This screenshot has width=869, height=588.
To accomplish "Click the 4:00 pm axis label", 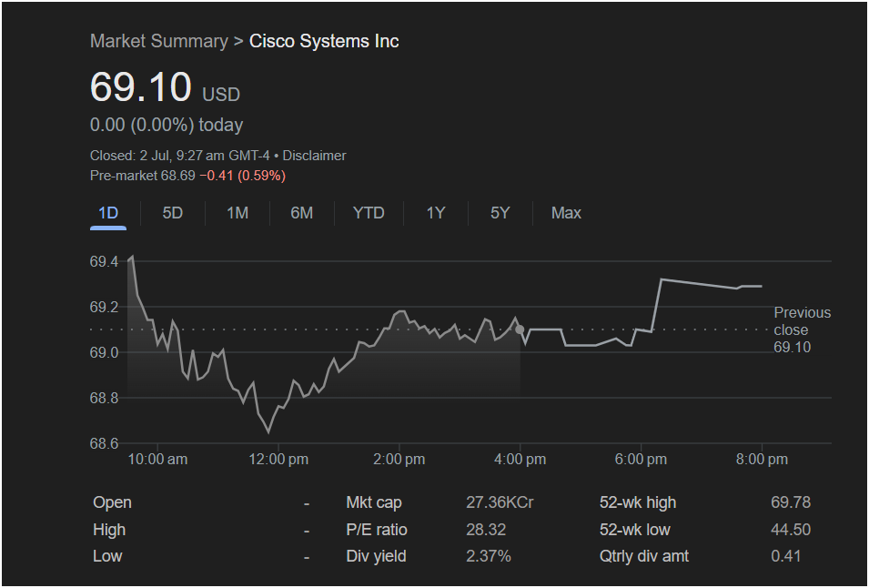I will pos(520,460).
